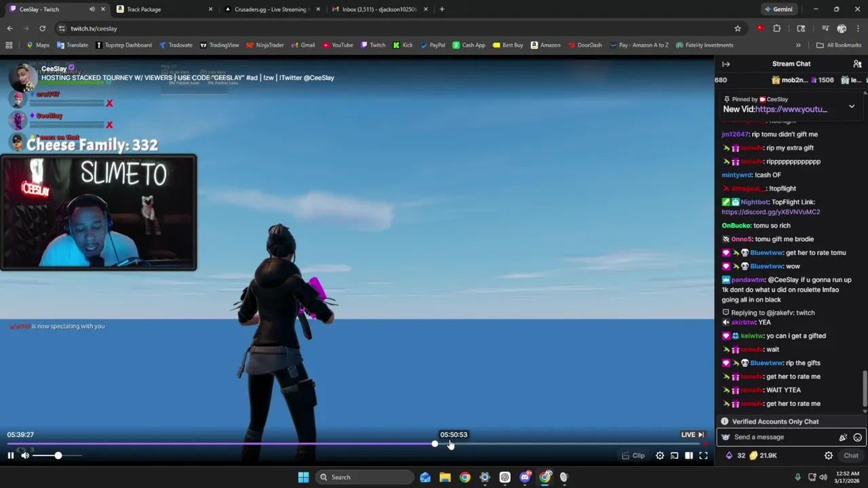Open player settings gear
Viewport: 868px width, 488px height.
[x=660, y=455]
